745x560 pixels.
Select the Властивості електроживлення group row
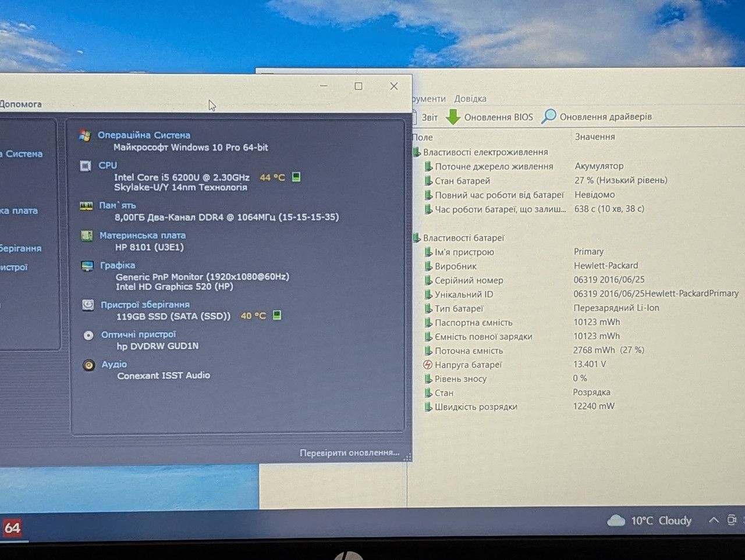click(485, 152)
